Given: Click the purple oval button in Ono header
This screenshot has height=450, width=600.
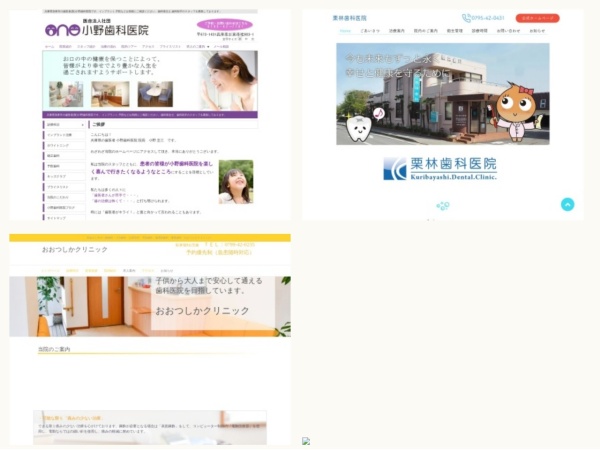Looking at the screenshot, I should [225, 25].
